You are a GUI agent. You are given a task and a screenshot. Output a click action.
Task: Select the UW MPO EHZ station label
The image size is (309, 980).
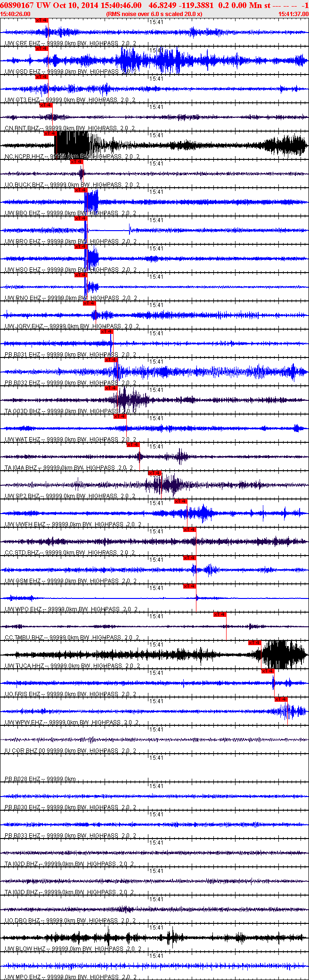tap(23, 977)
